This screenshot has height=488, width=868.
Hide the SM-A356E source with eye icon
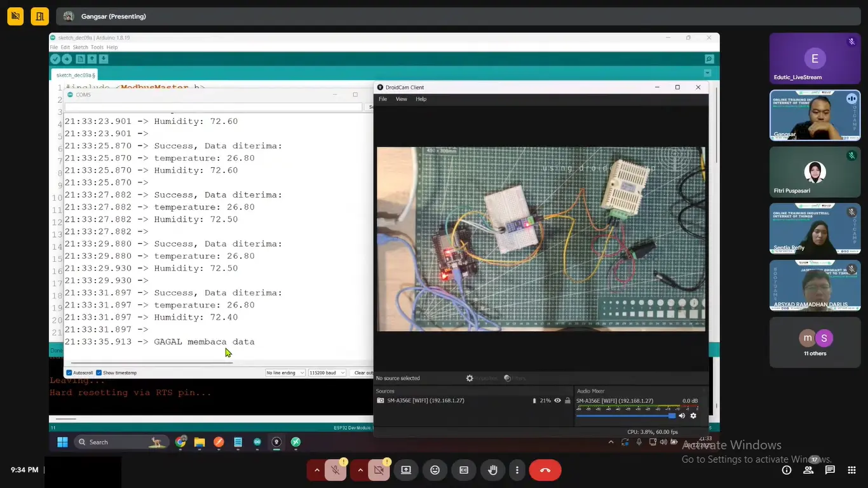coord(557,401)
